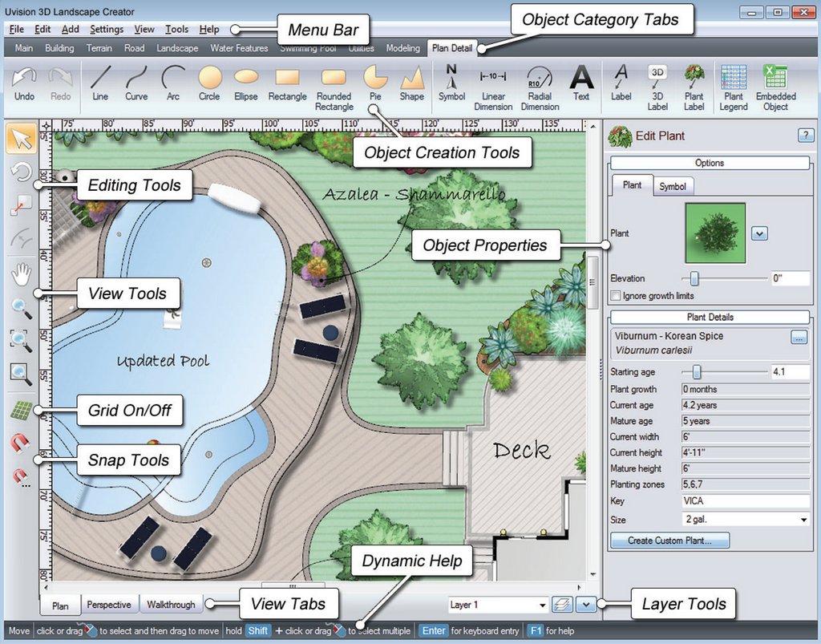This screenshot has width=821, height=644.
Task: Click the Key field VICA
Action: coord(746,501)
